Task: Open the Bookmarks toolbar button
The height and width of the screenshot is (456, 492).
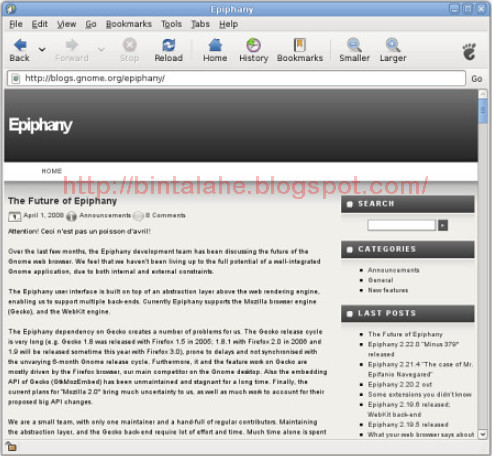Action: 300,50
